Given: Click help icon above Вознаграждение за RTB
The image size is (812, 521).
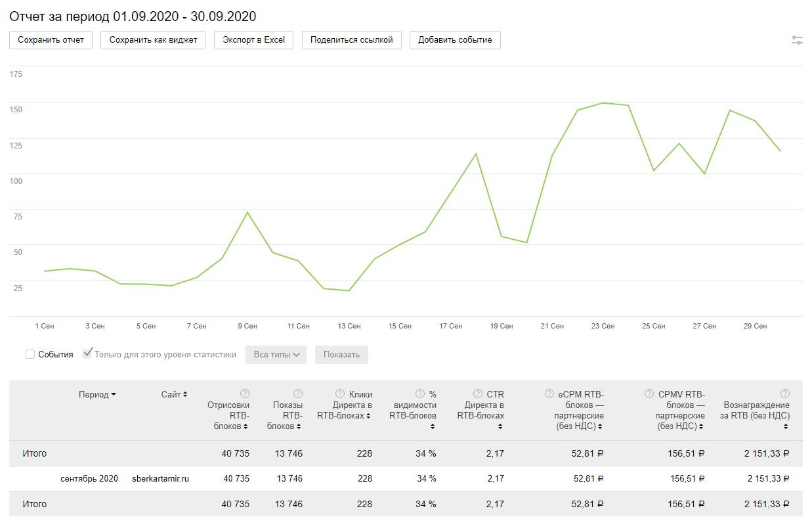Looking at the screenshot, I should [x=785, y=394].
